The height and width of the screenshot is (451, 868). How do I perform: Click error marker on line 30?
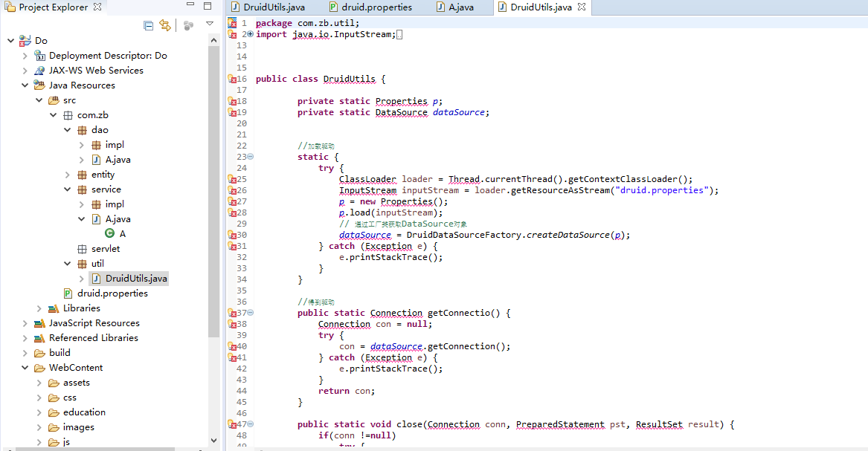click(x=233, y=235)
